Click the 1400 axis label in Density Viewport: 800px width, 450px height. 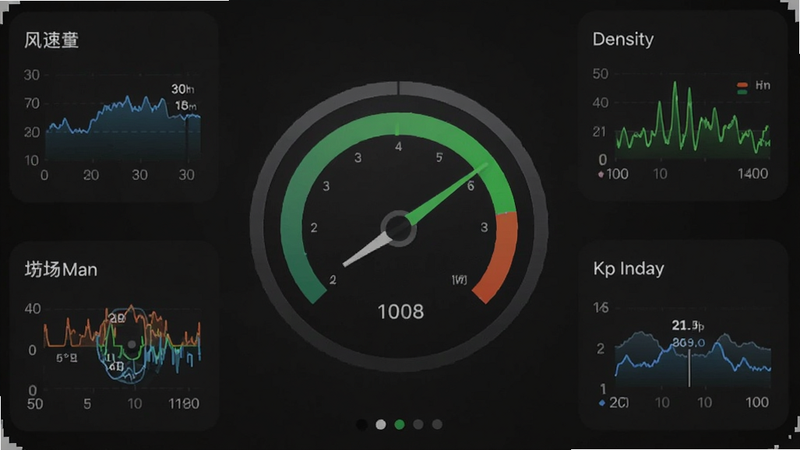(x=753, y=174)
